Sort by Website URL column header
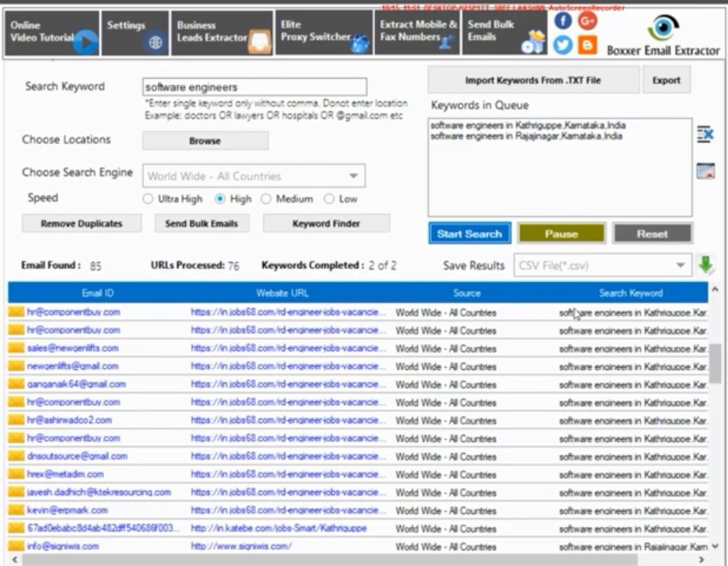This screenshot has width=728, height=566. [282, 293]
